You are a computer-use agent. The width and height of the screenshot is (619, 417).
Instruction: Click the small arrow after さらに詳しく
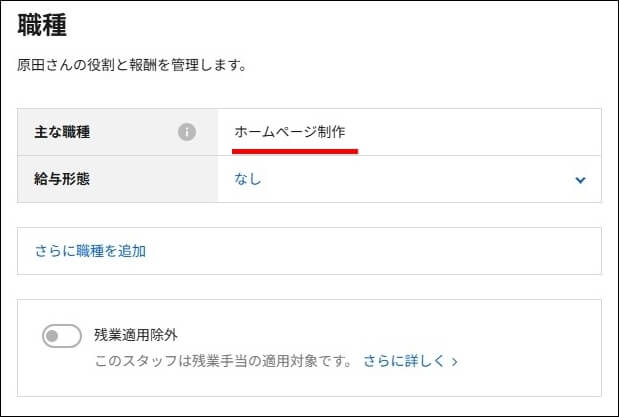coord(454,362)
